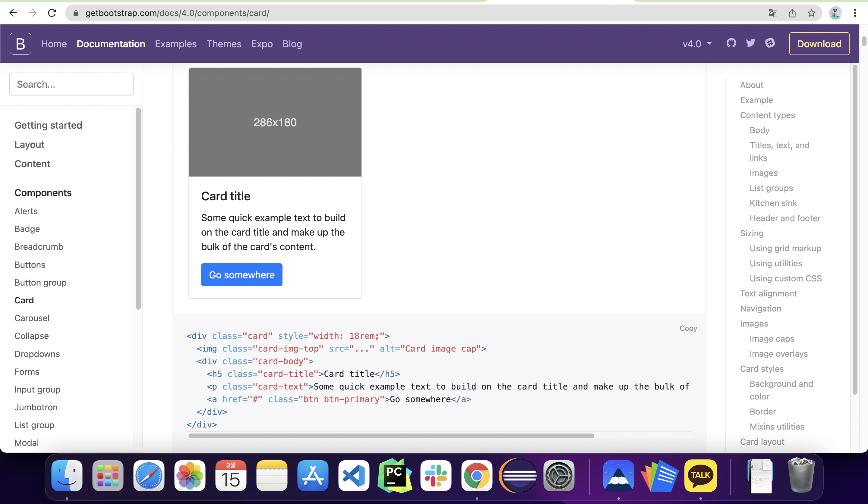Open the share icon in address bar
Viewport: 868px width, 504px height.
click(792, 13)
